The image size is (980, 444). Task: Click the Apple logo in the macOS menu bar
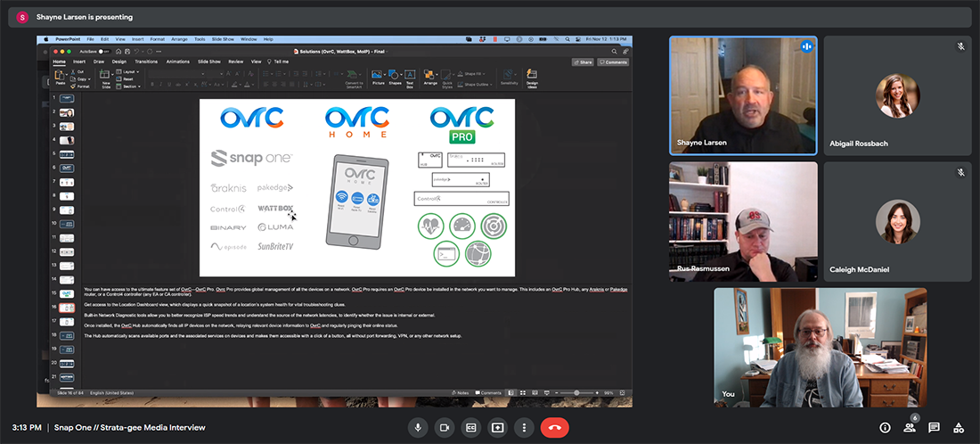45,38
